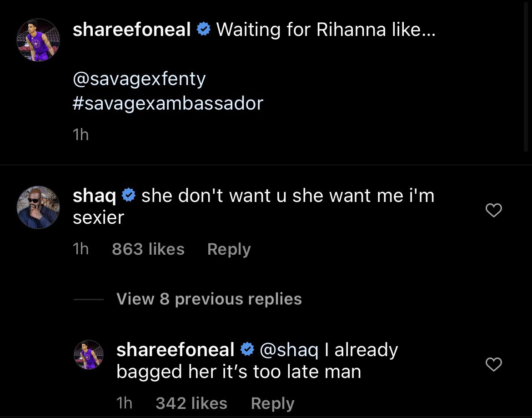This screenshot has width=532, height=418.
Task: Open shareefoneal's profile picture
Action: (38, 40)
